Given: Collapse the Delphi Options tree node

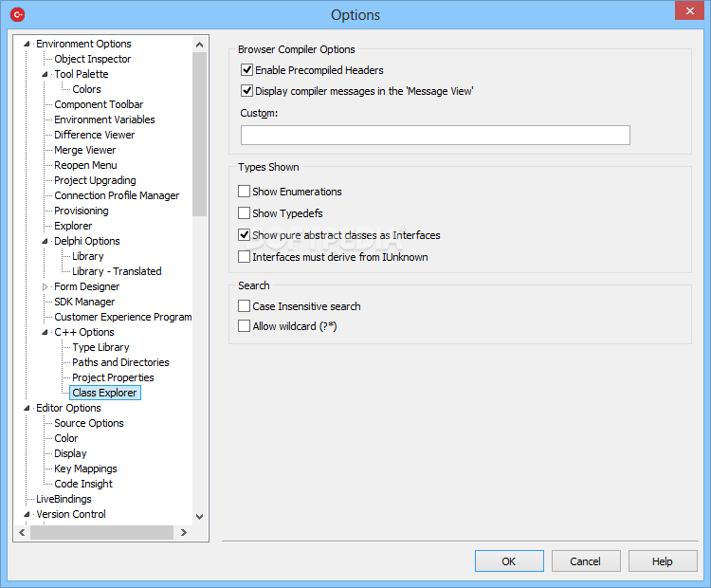Looking at the screenshot, I should [45, 242].
